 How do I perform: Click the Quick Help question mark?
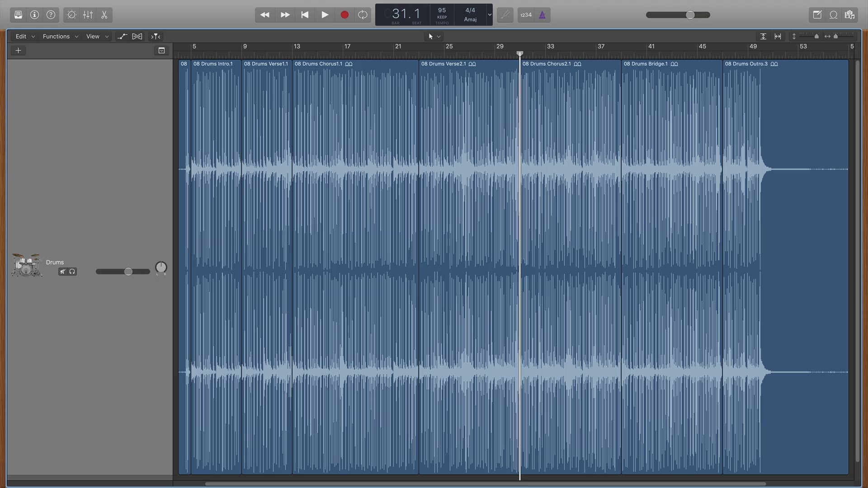click(51, 15)
